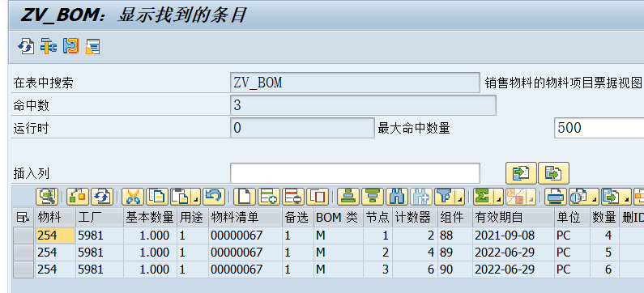The image size is (644, 293).
Task: Click the Sort descending icon
Action: point(373,197)
